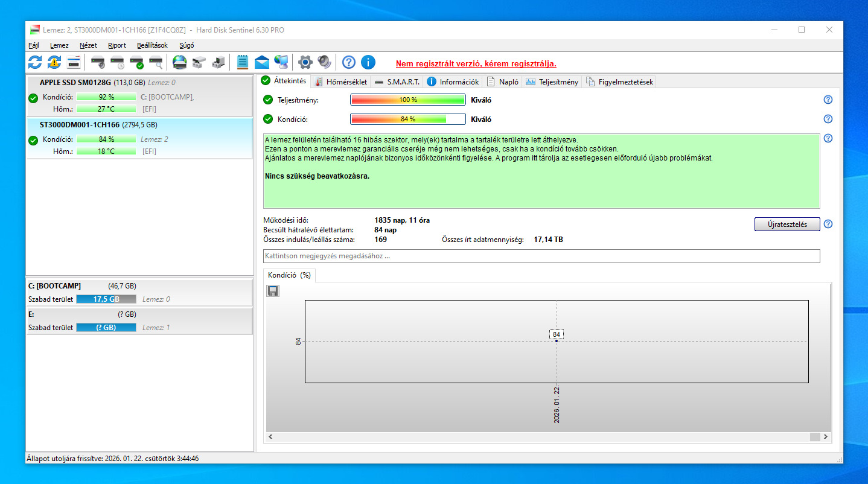Click the toolbar question mark help icon

point(349,62)
